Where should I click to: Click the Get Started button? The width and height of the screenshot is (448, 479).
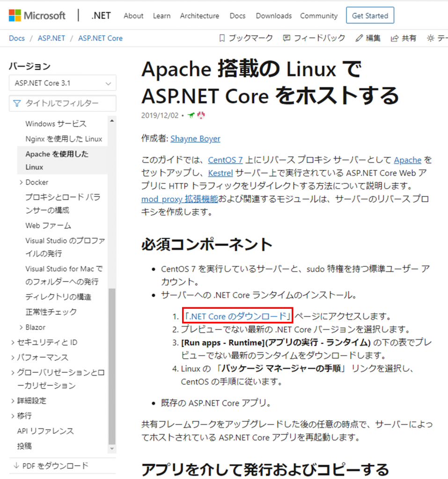tap(370, 15)
